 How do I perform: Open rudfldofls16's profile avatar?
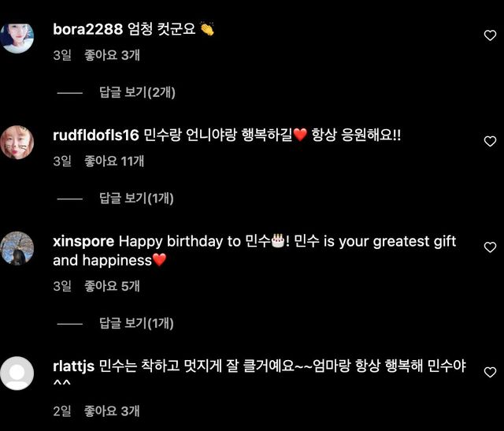(17, 142)
